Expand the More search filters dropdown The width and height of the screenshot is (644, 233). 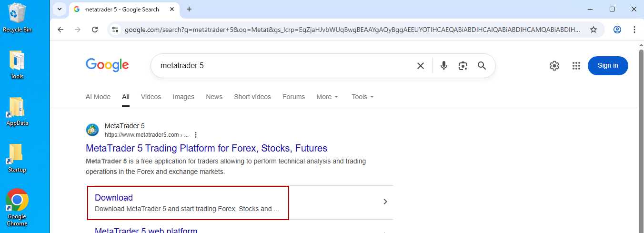[x=327, y=97]
